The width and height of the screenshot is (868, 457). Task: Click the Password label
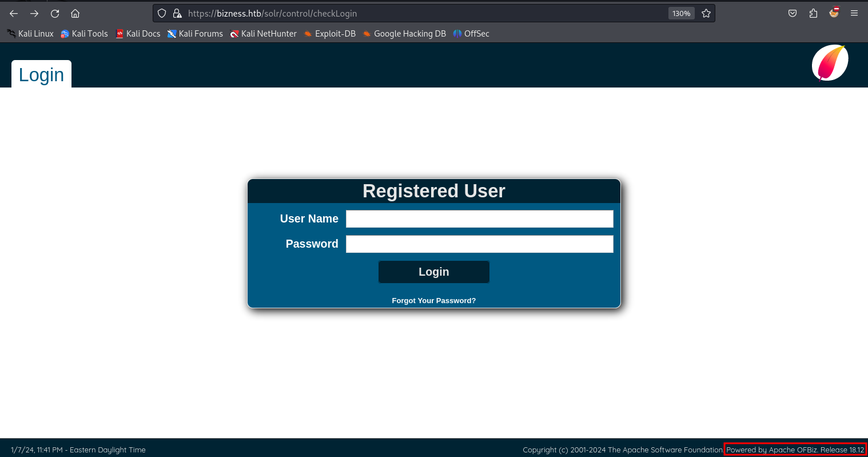coord(312,244)
